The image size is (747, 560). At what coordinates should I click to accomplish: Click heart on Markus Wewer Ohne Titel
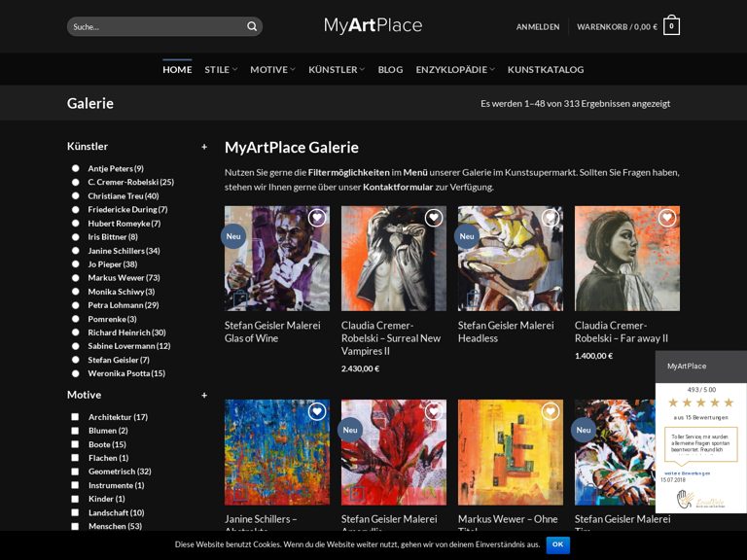(x=551, y=411)
